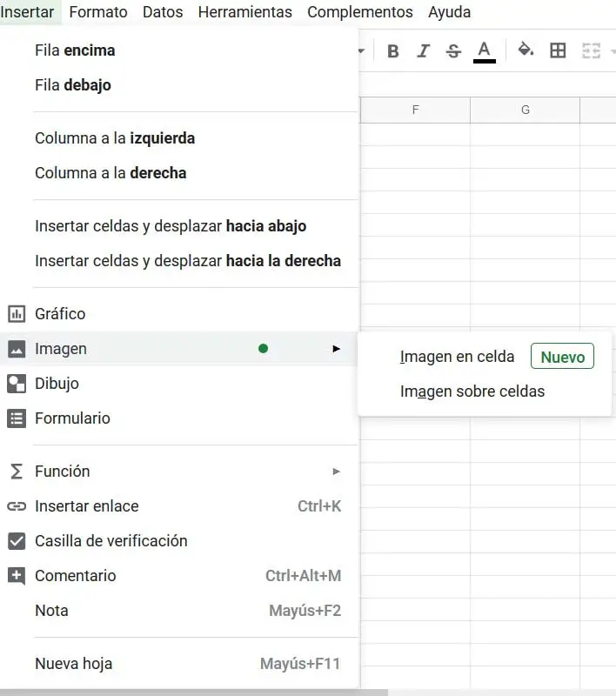Open the text color swatch
The image size is (616, 696).
coord(485,51)
